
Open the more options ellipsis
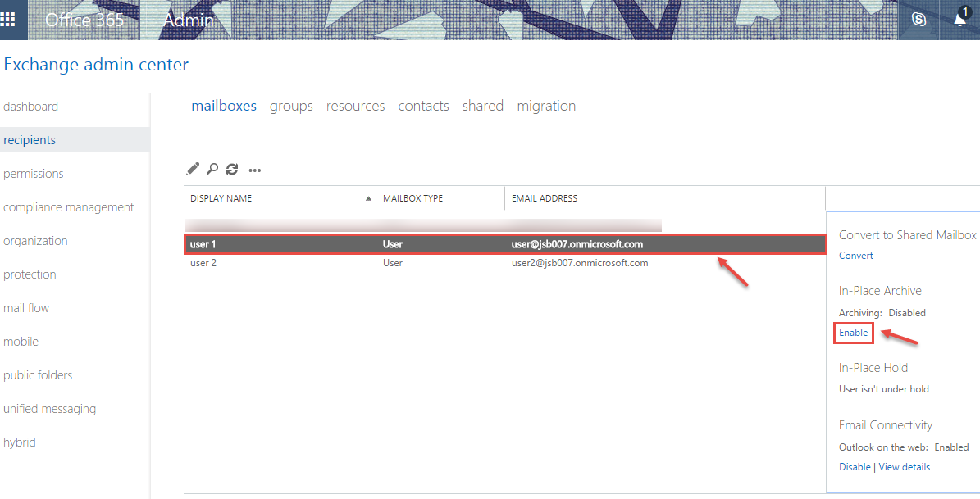click(x=254, y=170)
